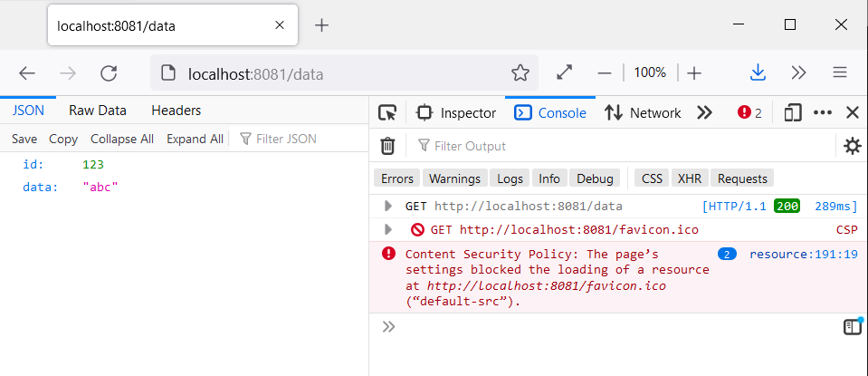The image size is (868, 376).
Task: Click the red error icon in message
Action: tap(388, 255)
